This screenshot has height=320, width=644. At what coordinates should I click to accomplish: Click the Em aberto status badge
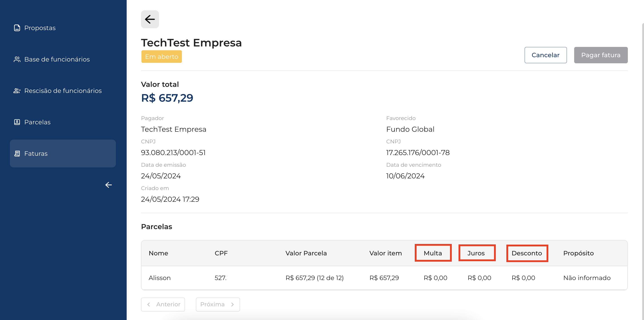[x=161, y=57]
